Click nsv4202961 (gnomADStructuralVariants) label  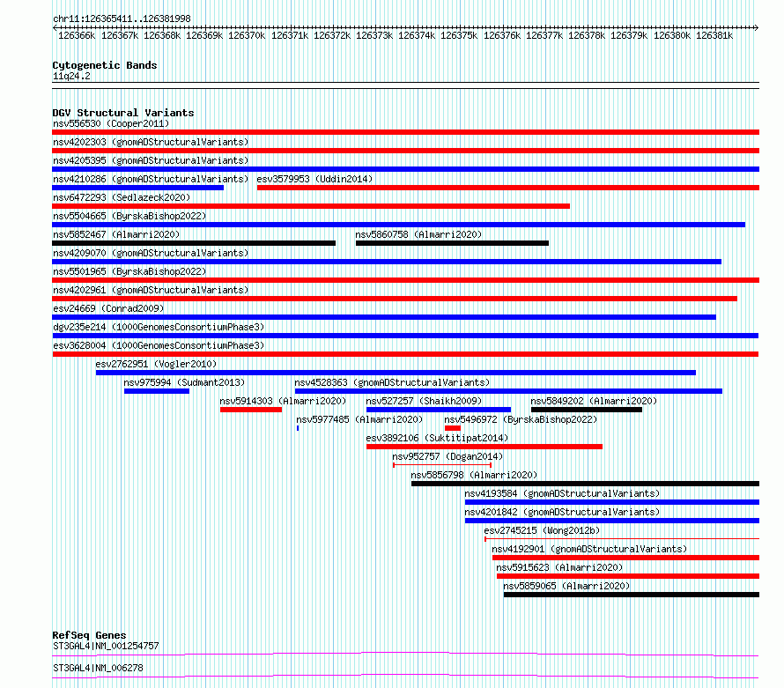point(151,290)
